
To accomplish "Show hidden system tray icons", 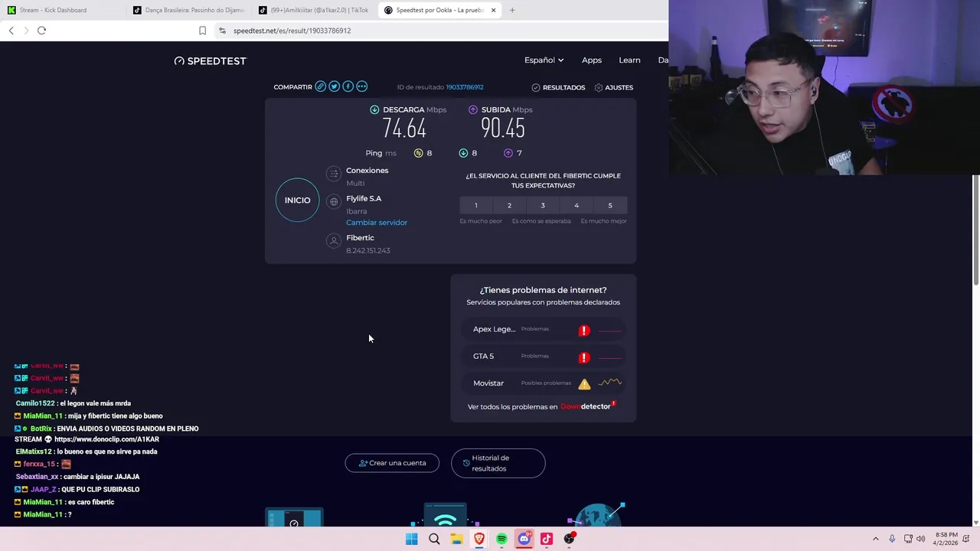I will 876,539.
